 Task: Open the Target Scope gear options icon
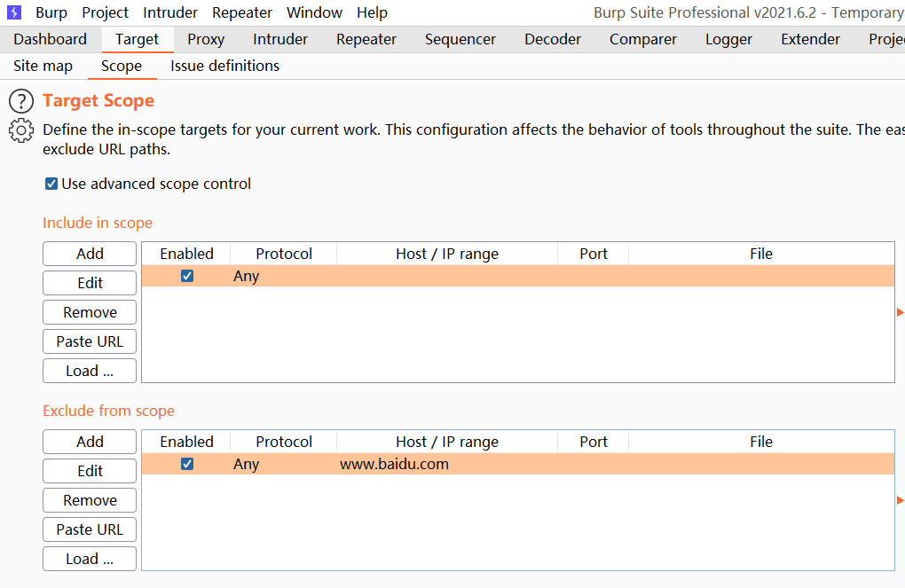click(x=21, y=130)
